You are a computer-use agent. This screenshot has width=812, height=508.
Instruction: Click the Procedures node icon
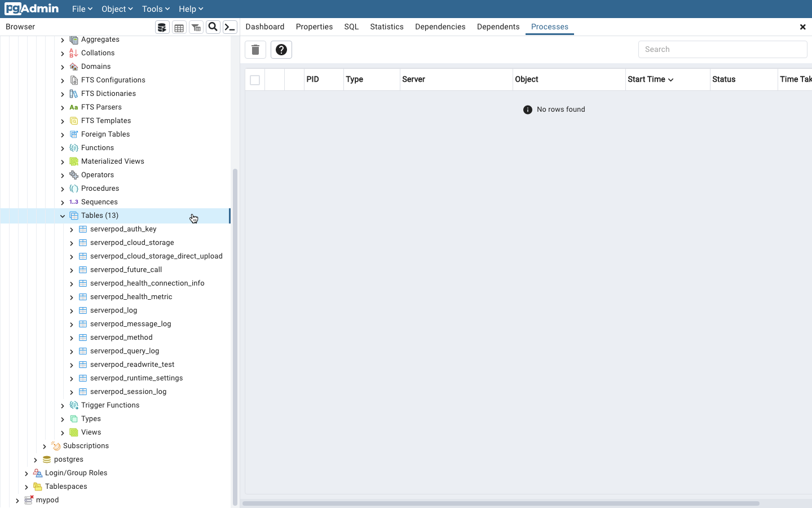[x=74, y=189]
